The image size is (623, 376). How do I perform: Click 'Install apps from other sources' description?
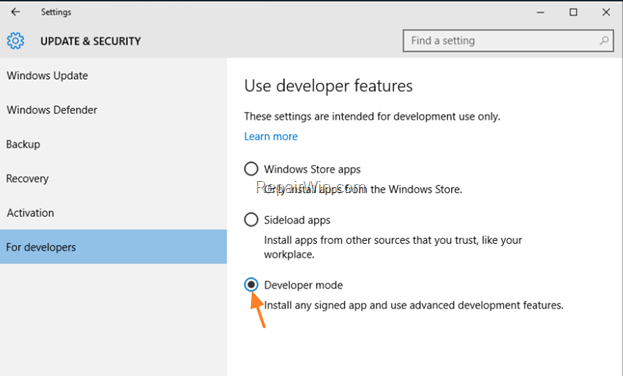point(393,247)
